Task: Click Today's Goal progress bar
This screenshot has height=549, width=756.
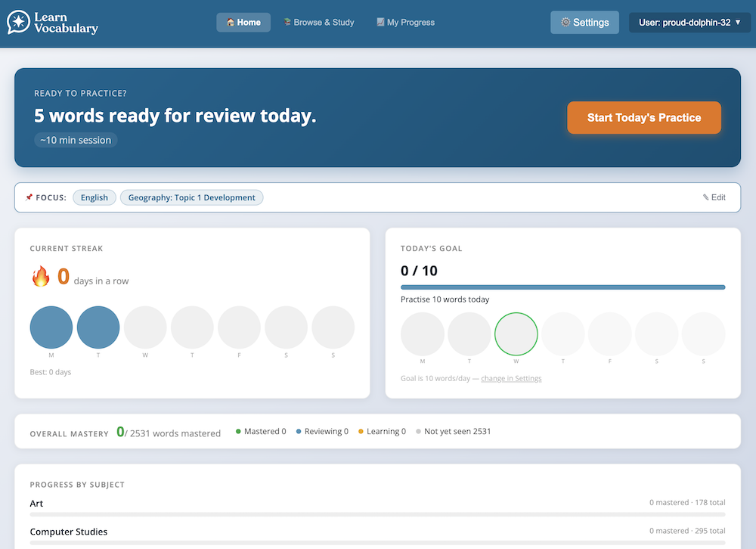Action: 562,287
